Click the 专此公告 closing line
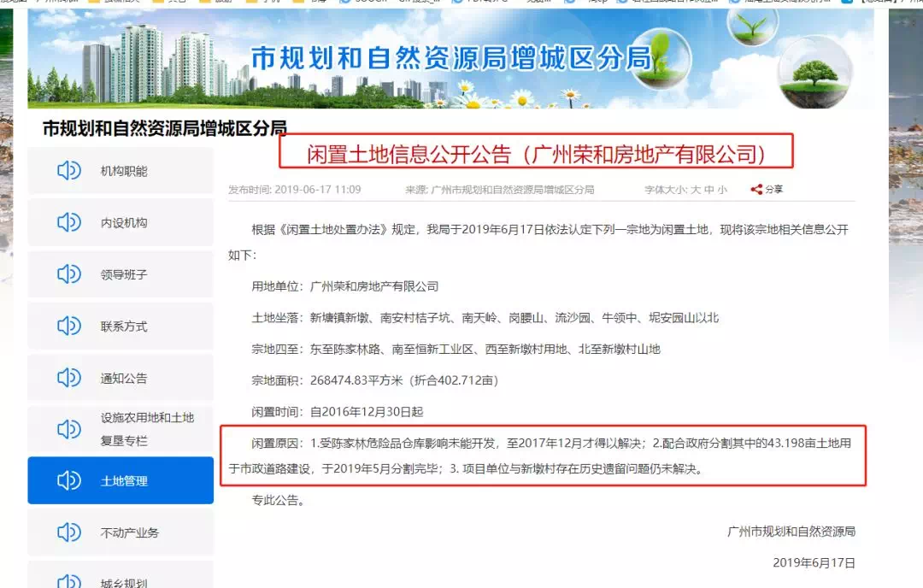Image resolution: width=923 pixels, height=588 pixels. (x=278, y=500)
